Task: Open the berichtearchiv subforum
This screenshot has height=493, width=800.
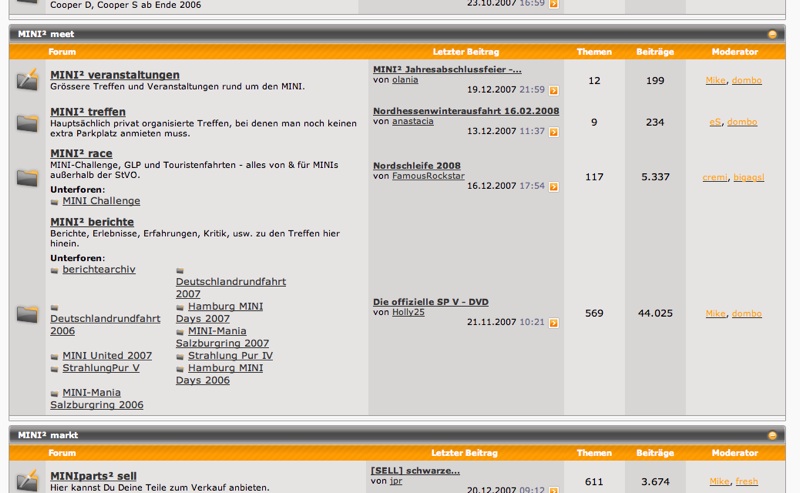Action: [x=99, y=270]
